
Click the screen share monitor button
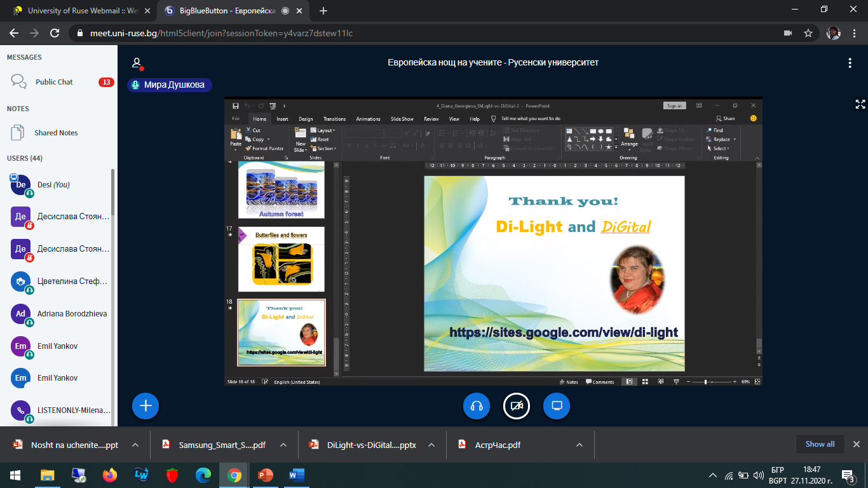[x=557, y=406]
